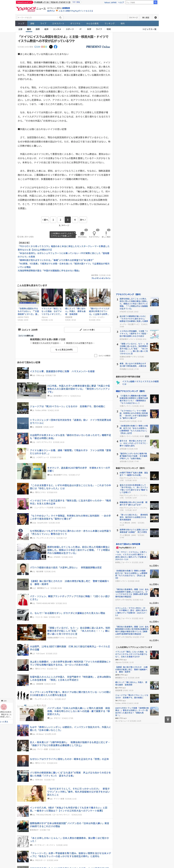Click the Yahoo!ショッピング banner label

point(24,2)
